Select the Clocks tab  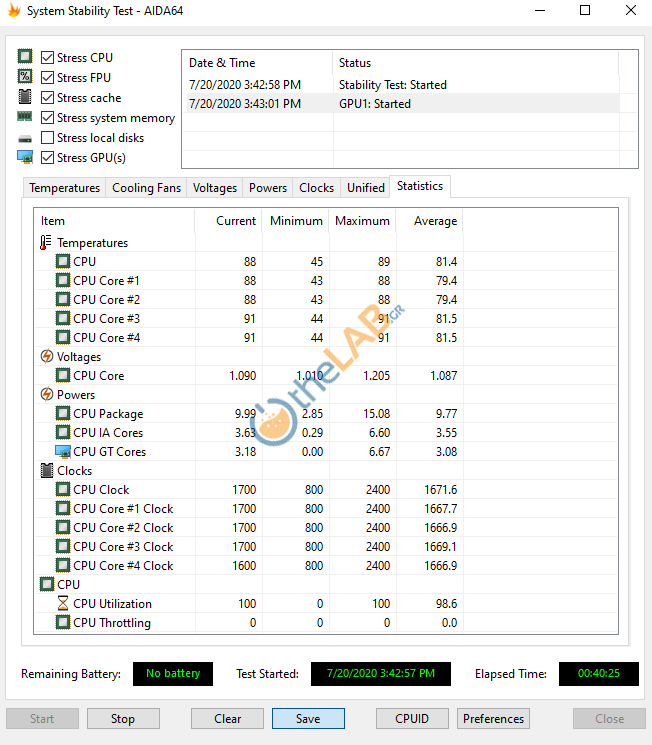pos(316,188)
